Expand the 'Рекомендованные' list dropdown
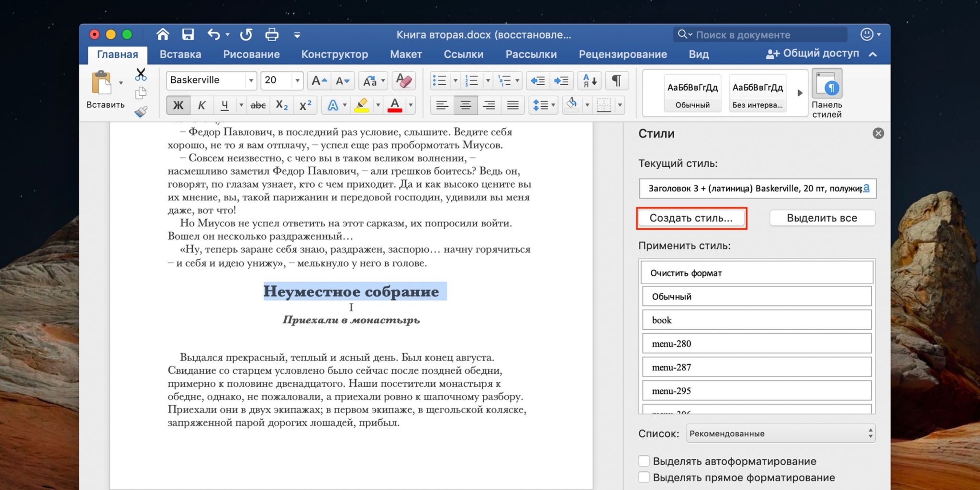This screenshot has width=980, height=490. 781,434
